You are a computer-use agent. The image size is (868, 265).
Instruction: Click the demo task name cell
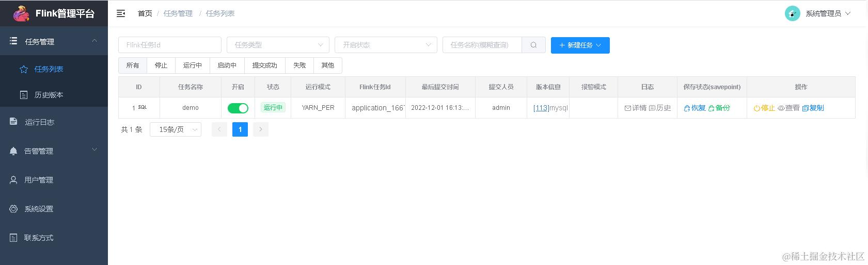click(191, 108)
